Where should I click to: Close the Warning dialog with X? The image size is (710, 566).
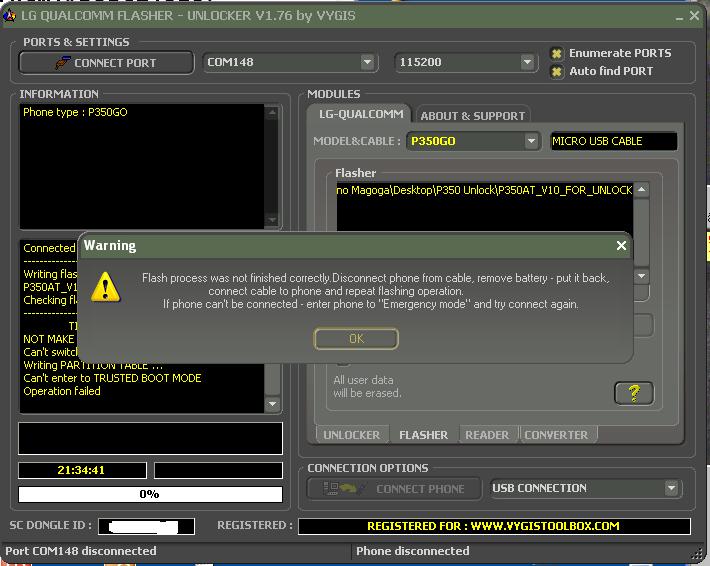pyautogui.click(x=621, y=245)
